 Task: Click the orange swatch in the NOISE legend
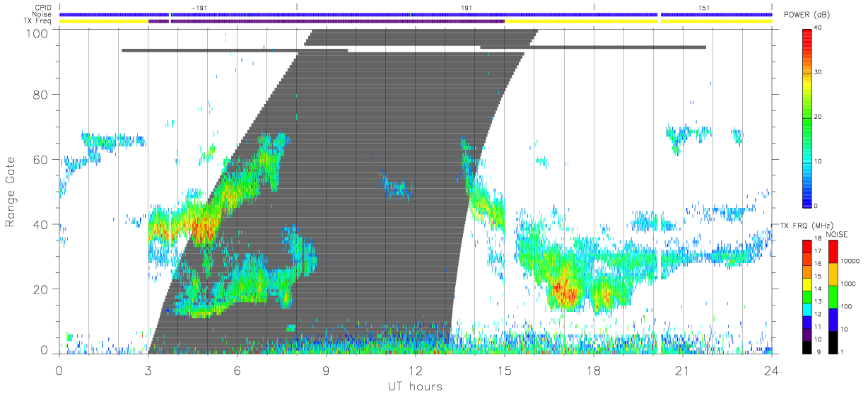(x=833, y=274)
